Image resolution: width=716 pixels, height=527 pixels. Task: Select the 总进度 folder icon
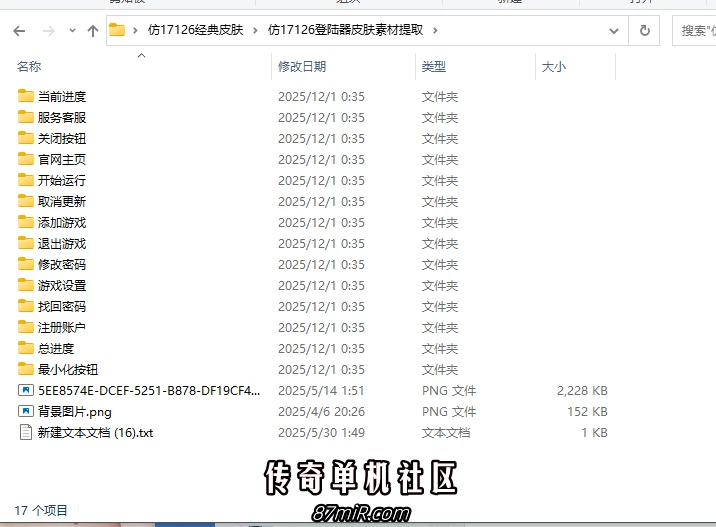point(26,348)
